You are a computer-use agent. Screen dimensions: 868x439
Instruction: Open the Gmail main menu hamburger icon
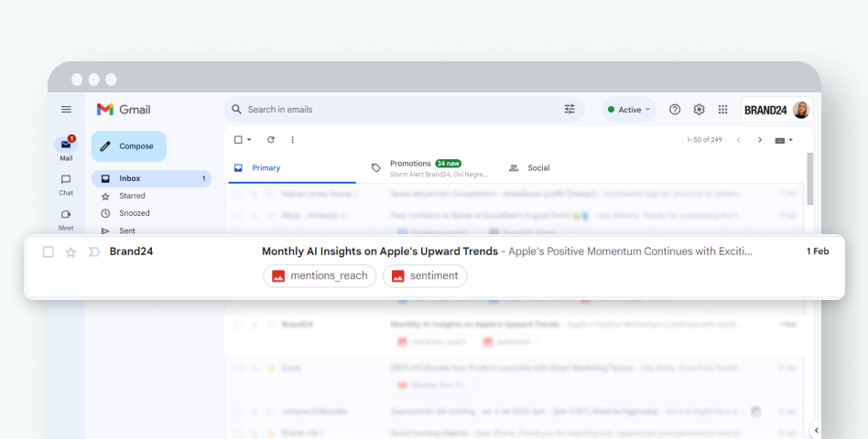click(66, 110)
